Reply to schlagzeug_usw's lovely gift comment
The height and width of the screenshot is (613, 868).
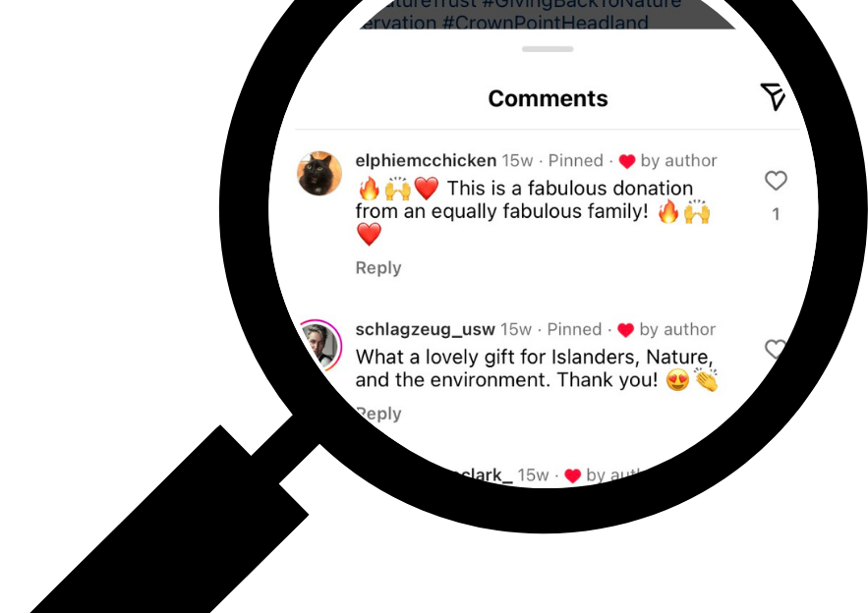pos(379,414)
